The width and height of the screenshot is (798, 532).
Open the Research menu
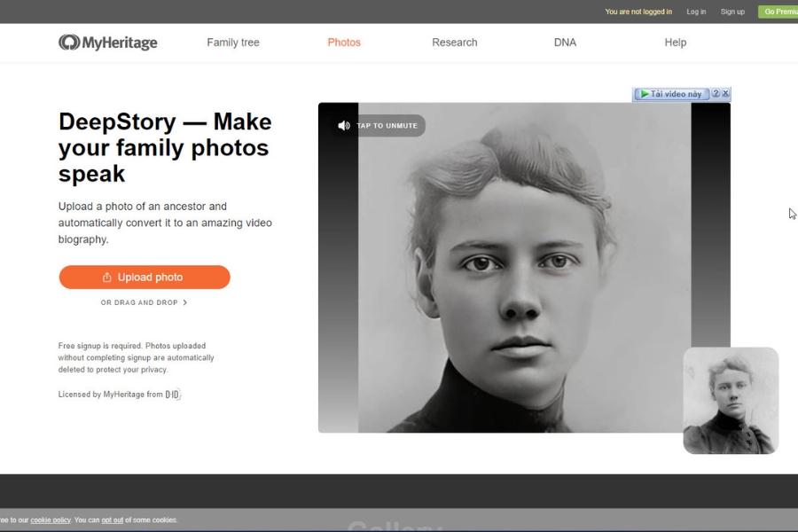(455, 43)
